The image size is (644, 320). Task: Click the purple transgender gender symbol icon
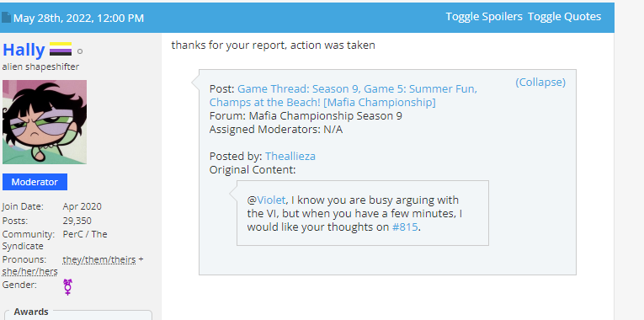tap(68, 286)
